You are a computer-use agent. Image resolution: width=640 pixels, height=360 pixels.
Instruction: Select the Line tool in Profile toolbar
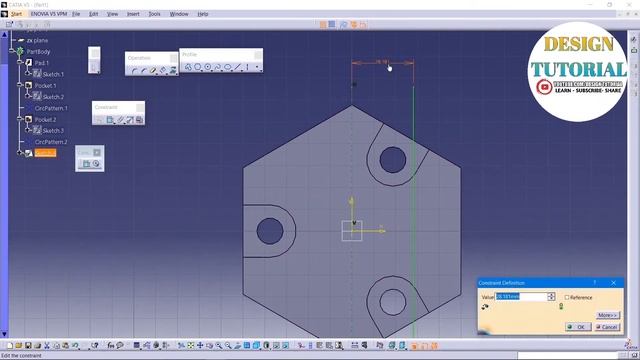(x=238, y=67)
